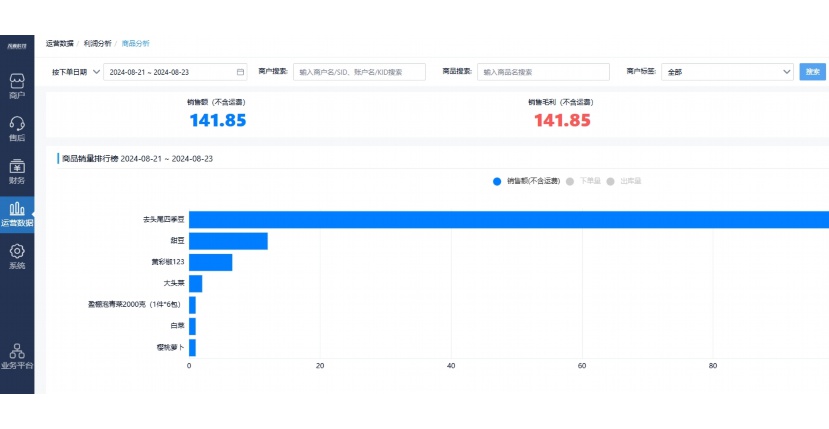Click the calendar icon in date field
Screen dimensions: 829x429
[240, 72]
